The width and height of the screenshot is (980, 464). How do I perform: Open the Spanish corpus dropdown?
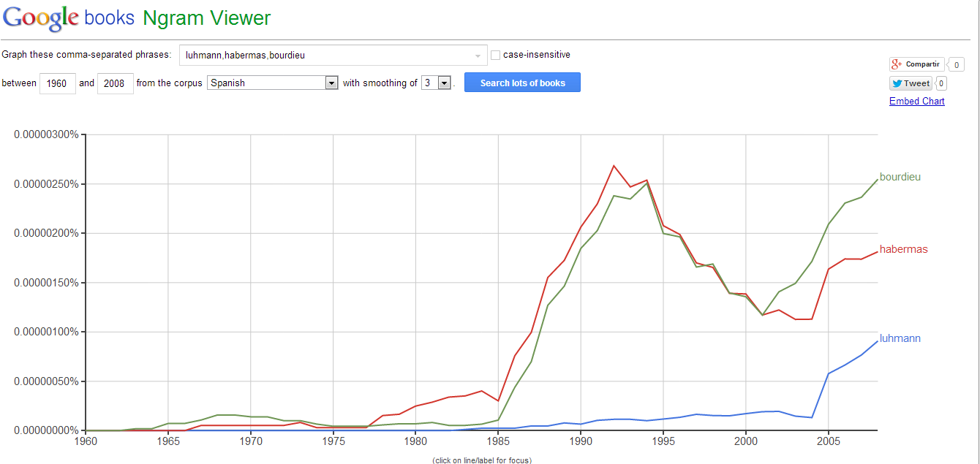(273, 83)
